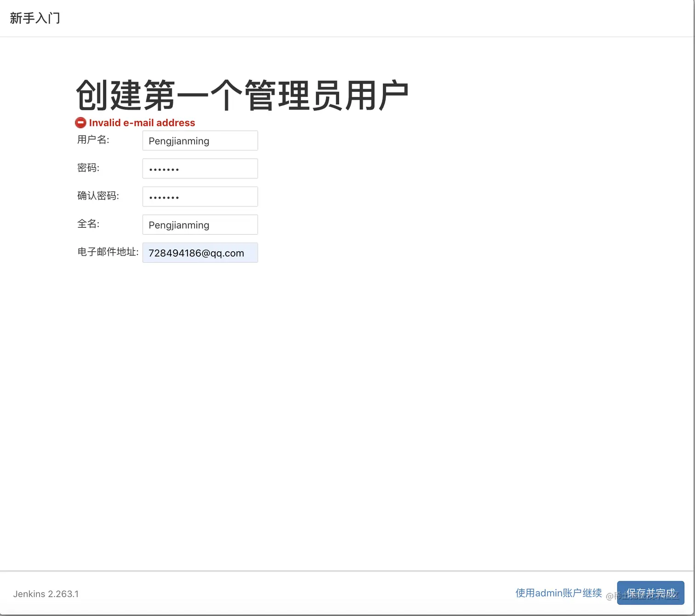
Task: Click the 用户名: label
Action: point(93,140)
